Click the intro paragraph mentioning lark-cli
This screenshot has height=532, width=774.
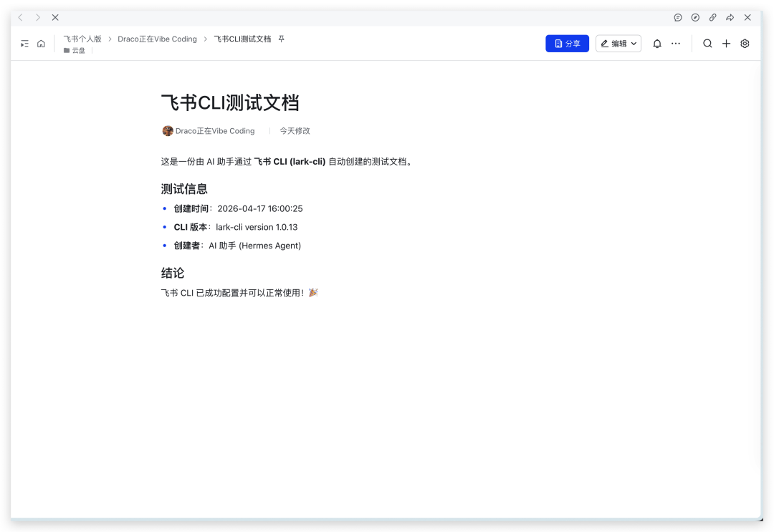(287, 162)
